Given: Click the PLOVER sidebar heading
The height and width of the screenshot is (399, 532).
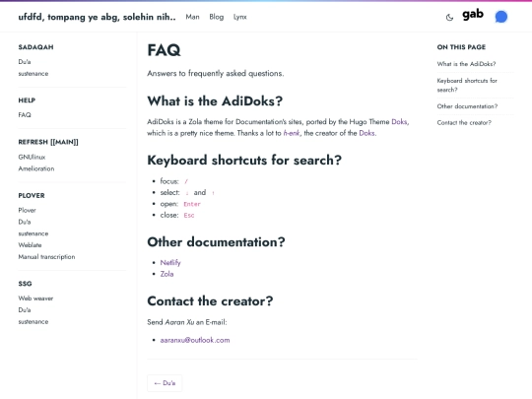Looking at the screenshot, I should pos(32,196).
